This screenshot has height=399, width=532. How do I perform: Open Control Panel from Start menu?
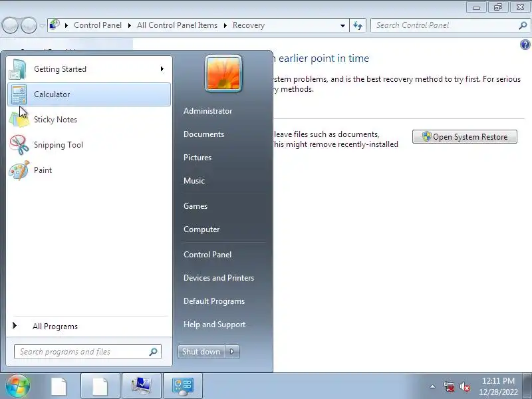pos(207,255)
